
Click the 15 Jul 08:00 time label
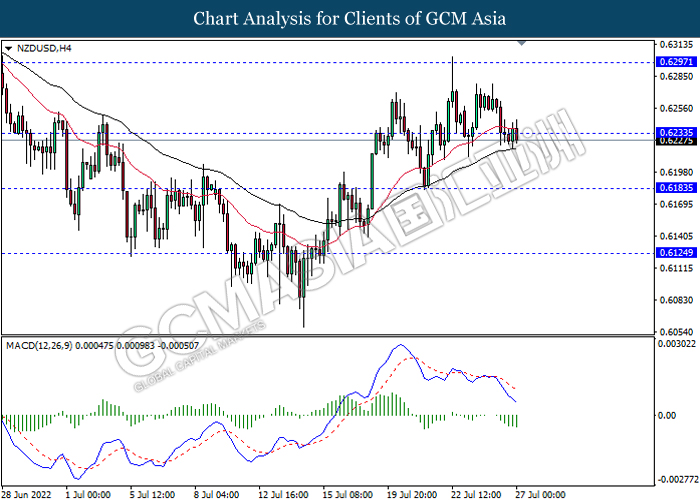click(x=348, y=495)
